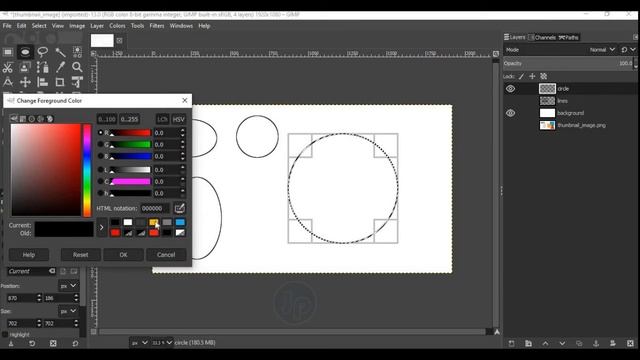Lock pixels of the layer
The width and height of the screenshot is (640, 360).
pyautogui.click(x=521, y=76)
